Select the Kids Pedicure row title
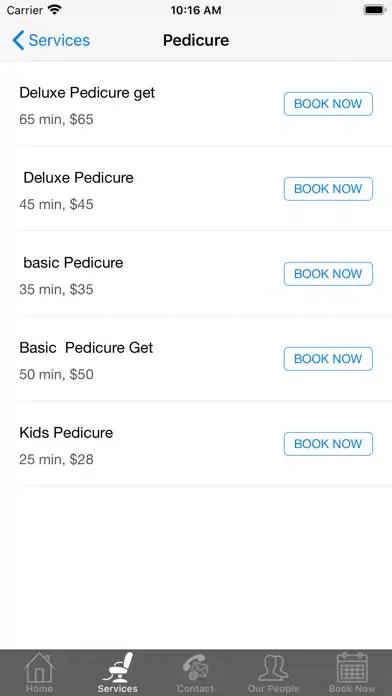The width and height of the screenshot is (392, 696). click(x=66, y=432)
